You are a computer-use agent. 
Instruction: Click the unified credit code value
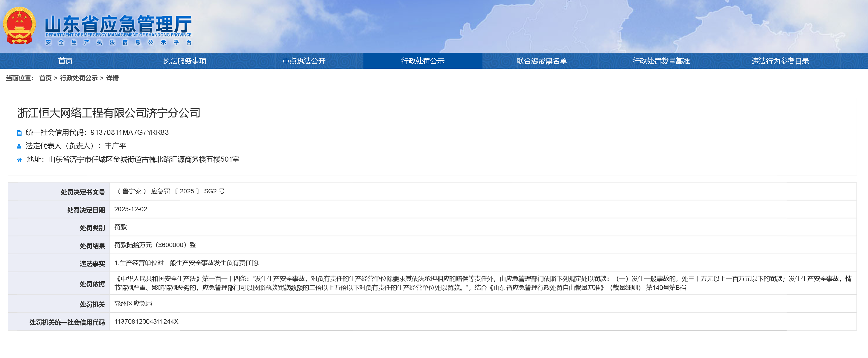click(x=130, y=133)
